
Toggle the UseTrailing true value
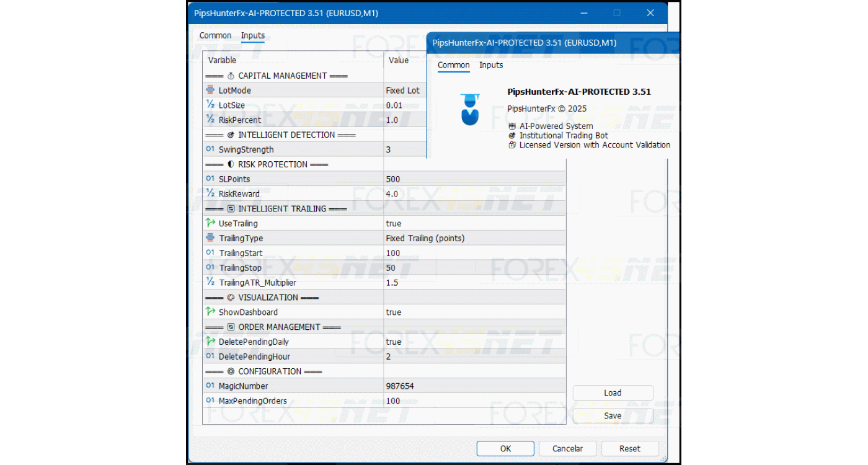pos(394,223)
